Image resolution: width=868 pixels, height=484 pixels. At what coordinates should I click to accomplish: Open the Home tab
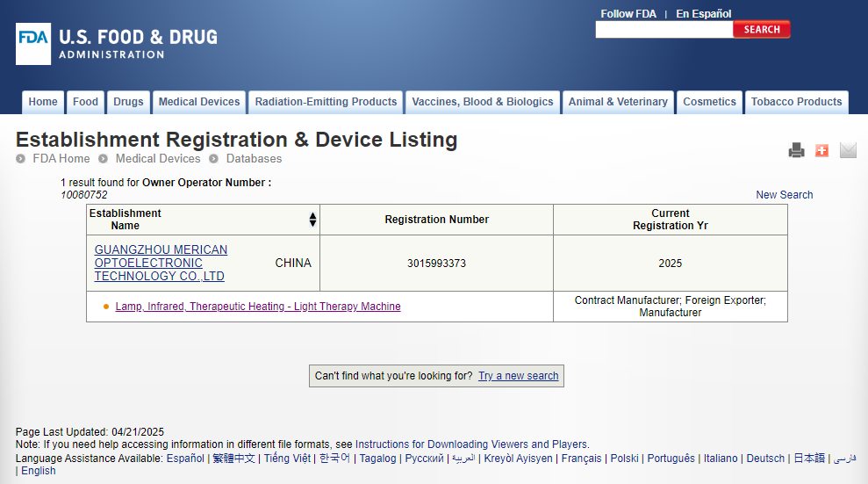click(x=43, y=102)
